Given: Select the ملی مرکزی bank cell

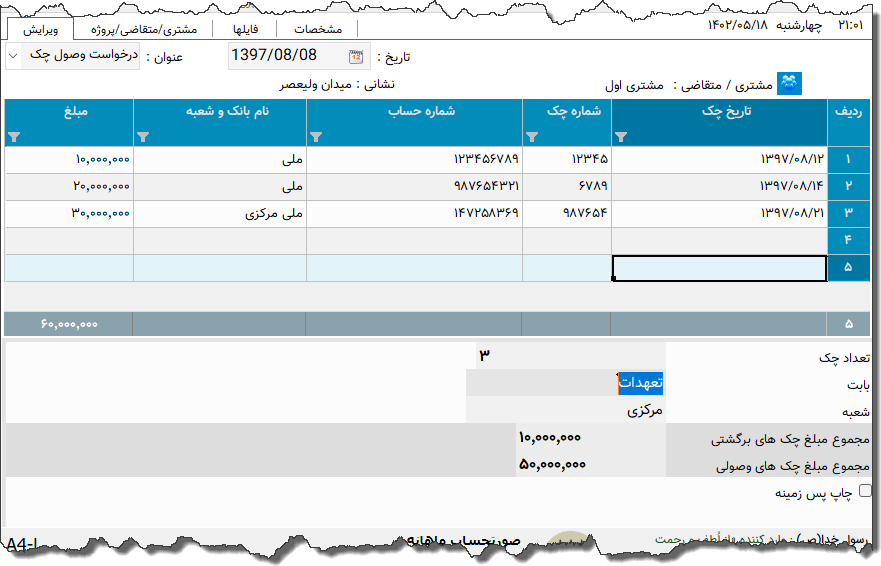Looking at the screenshot, I should (x=219, y=213).
